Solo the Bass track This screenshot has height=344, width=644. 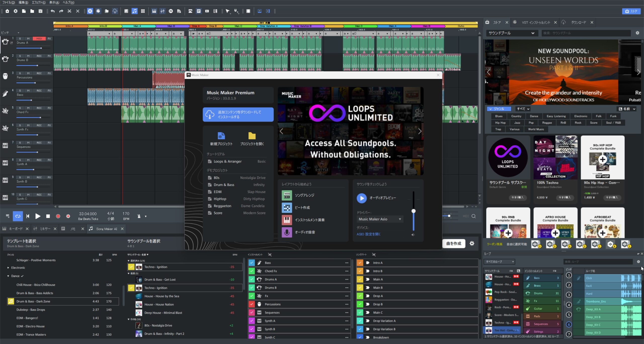click(x=20, y=90)
